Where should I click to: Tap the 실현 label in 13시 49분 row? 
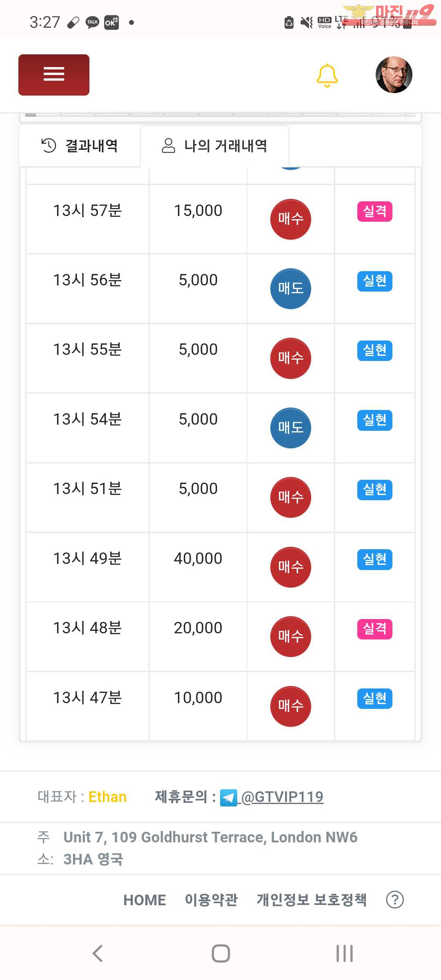374,559
